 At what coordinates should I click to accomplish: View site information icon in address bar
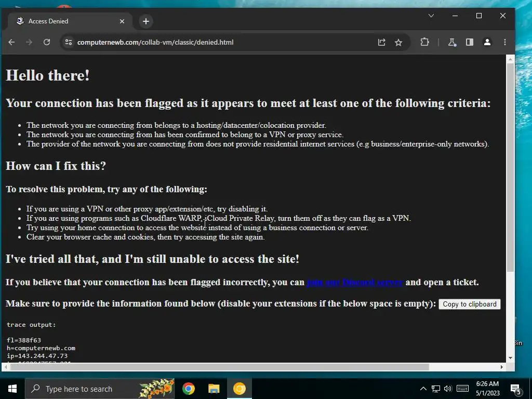69,42
